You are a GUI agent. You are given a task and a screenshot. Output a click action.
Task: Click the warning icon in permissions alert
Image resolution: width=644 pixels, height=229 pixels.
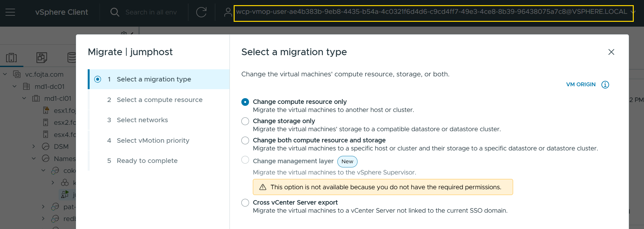(x=263, y=187)
